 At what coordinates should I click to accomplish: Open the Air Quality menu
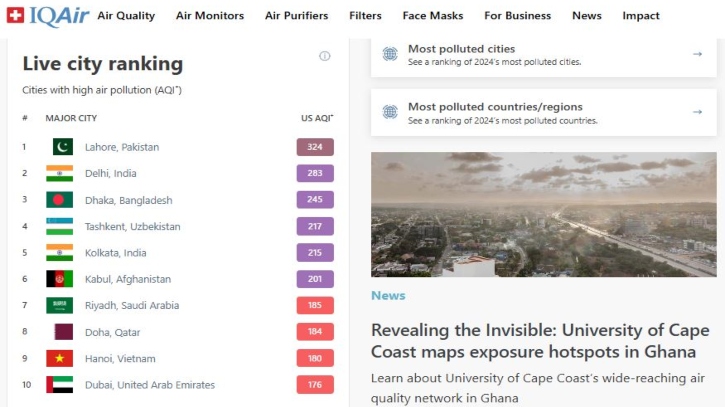pyautogui.click(x=126, y=16)
